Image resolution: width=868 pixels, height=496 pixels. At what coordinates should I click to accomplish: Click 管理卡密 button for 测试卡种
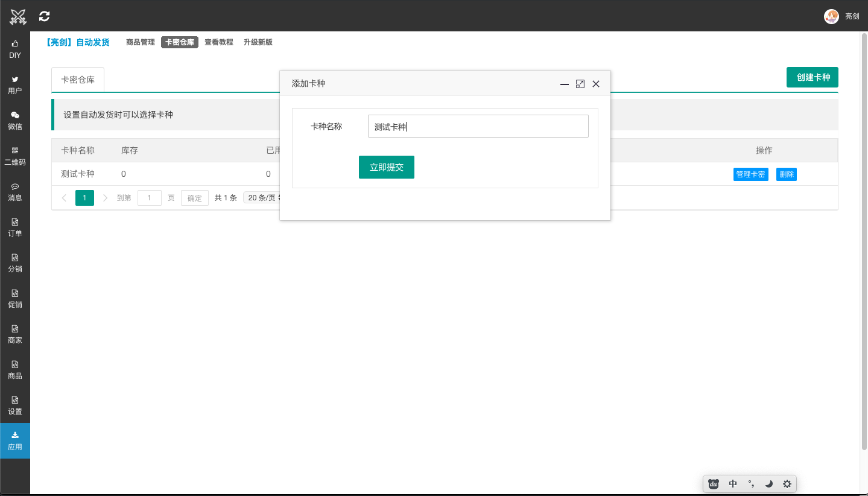pos(751,174)
